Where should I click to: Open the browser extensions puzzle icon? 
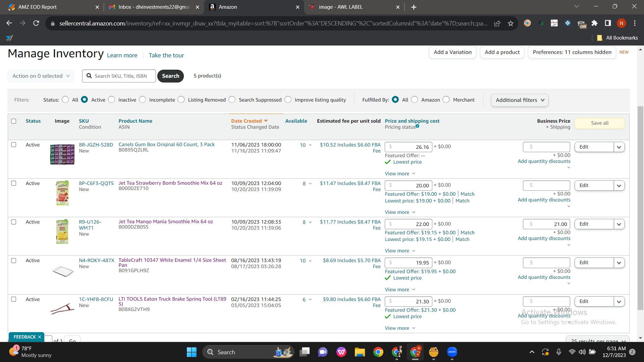click(x=594, y=23)
